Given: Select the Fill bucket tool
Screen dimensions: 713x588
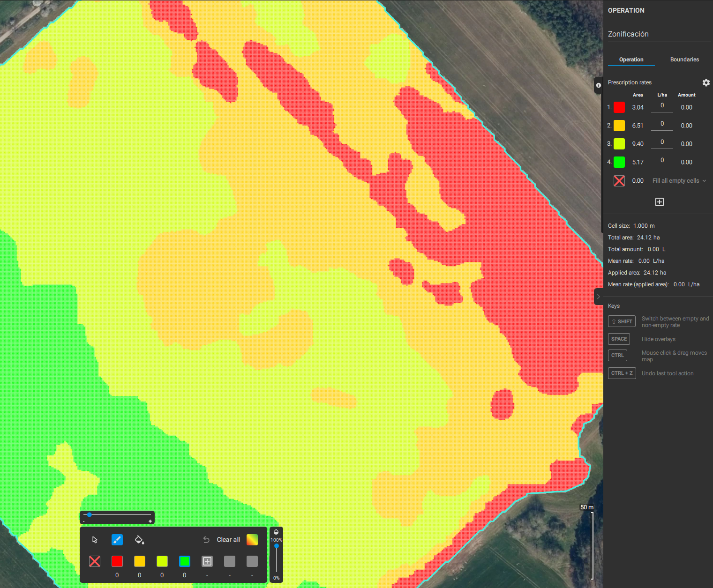Looking at the screenshot, I should (x=139, y=539).
